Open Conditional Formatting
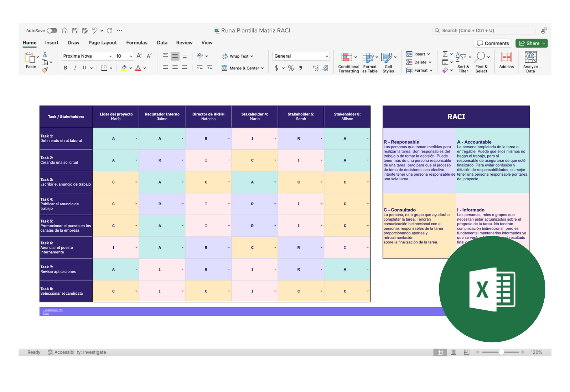The image size is (570, 392). pos(349,62)
